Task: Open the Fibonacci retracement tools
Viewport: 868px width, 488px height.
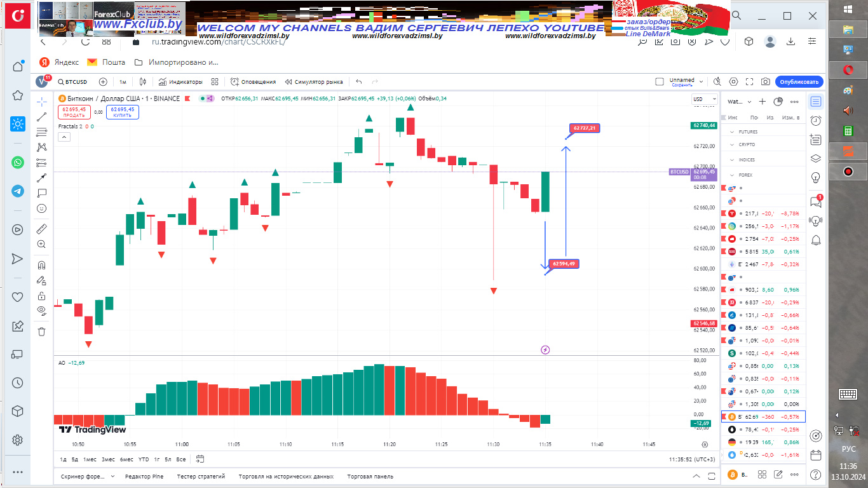Action: coord(42,132)
